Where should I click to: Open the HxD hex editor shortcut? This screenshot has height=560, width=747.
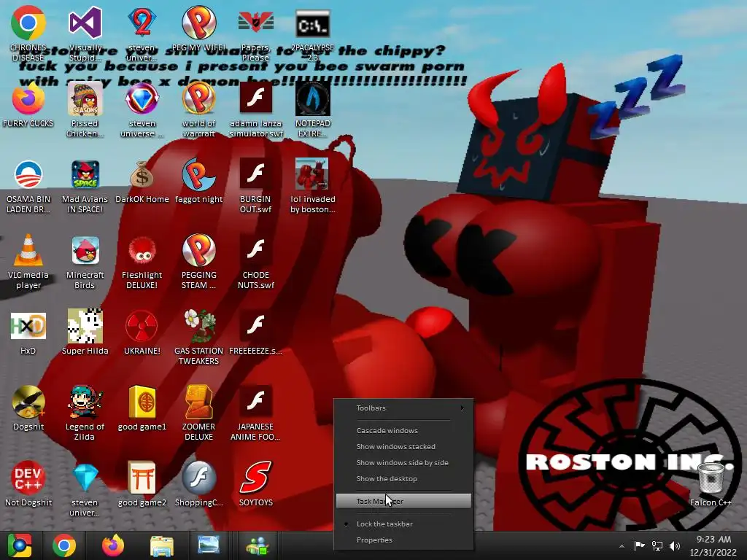(x=28, y=333)
